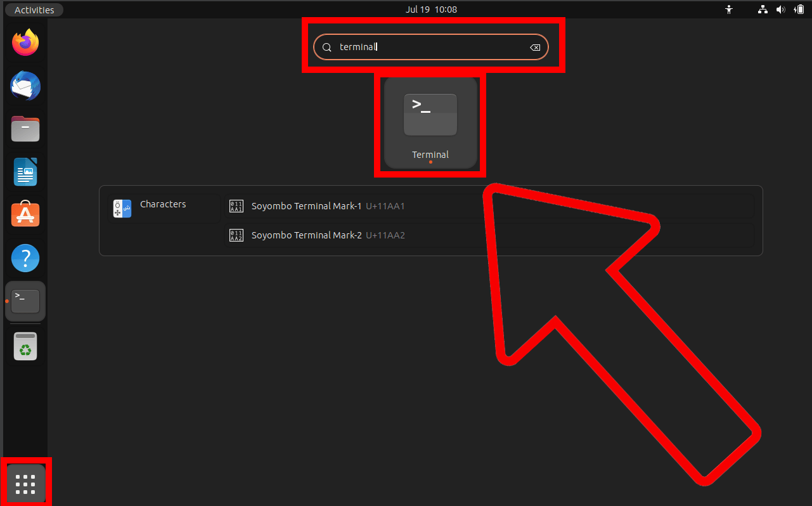The width and height of the screenshot is (812, 506).
Task: Open the system status volume menu
Action: [x=781, y=9]
